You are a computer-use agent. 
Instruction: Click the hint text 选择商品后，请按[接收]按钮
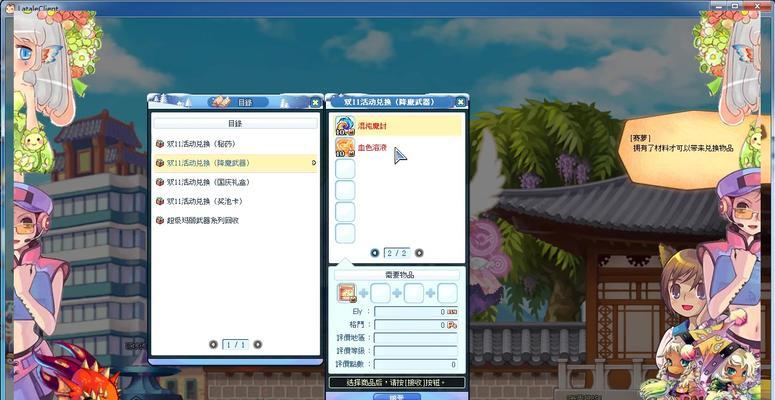397,383
